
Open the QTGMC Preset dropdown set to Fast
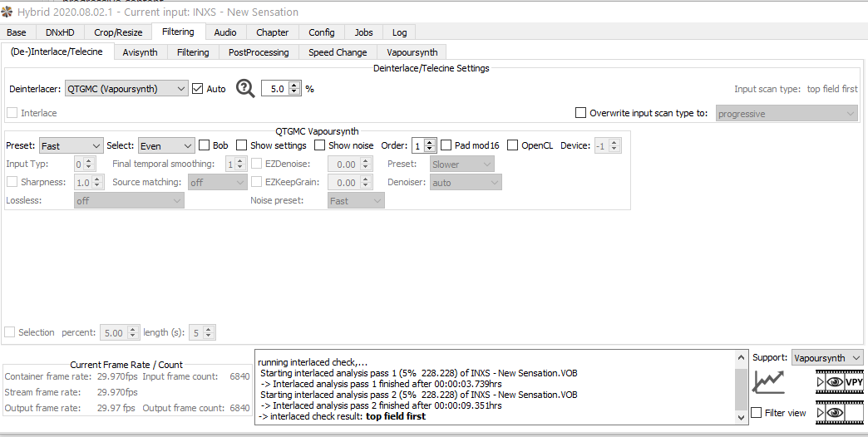(x=71, y=146)
